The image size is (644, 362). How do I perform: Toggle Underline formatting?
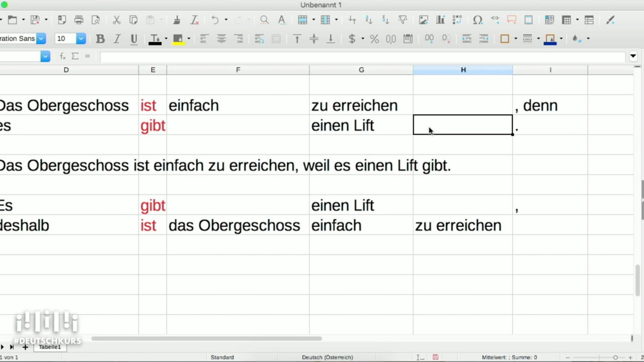(133, 39)
